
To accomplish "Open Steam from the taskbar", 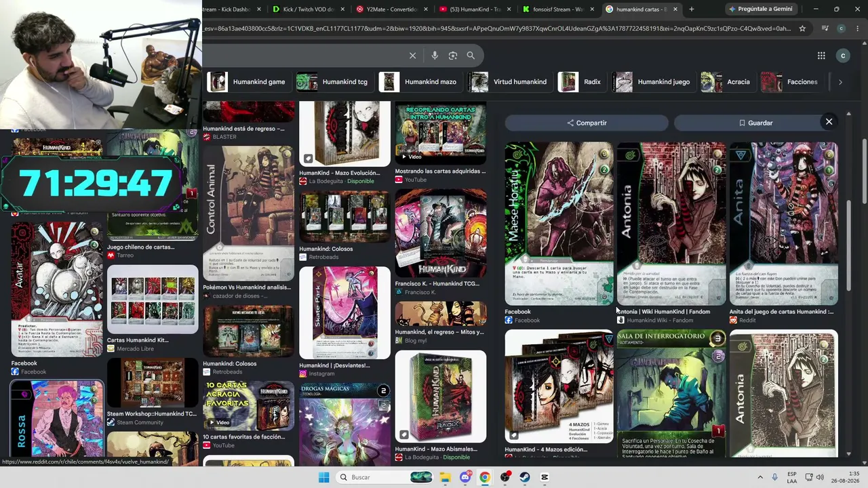I will click(x=524, y=477).
